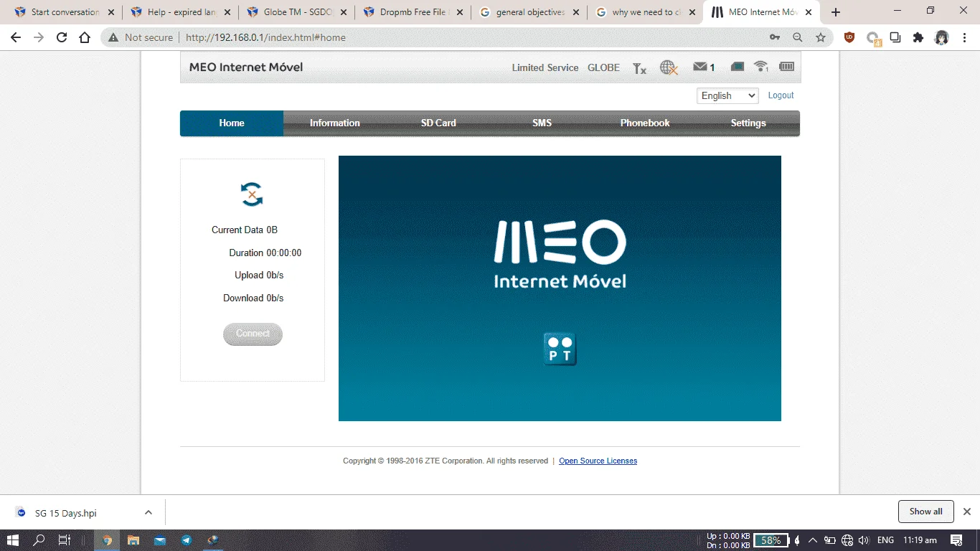Image resolution: width=980 pixels, height=551 pixels.
Task: Open the Extensions puzzle menu
Action: pos(918,37)
